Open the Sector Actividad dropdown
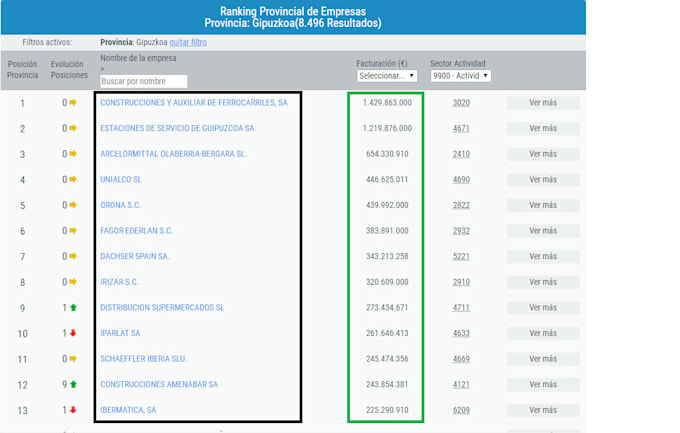 pos(460,75)
